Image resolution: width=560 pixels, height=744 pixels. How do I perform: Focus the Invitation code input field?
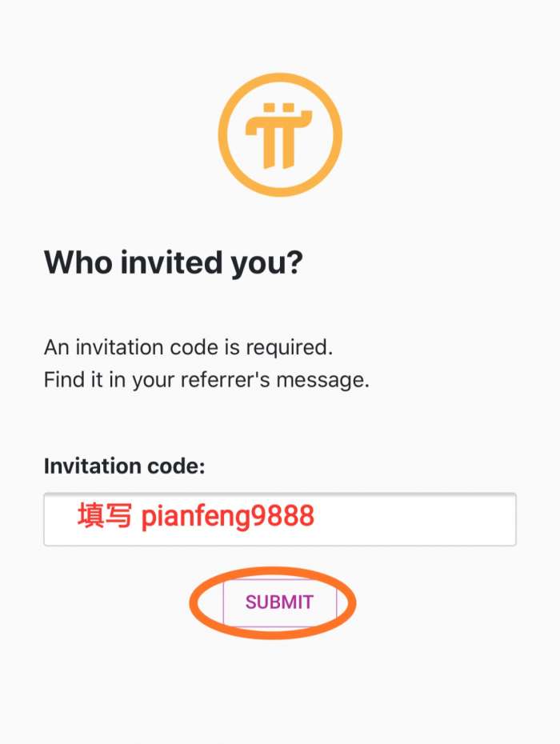point(280,520)
